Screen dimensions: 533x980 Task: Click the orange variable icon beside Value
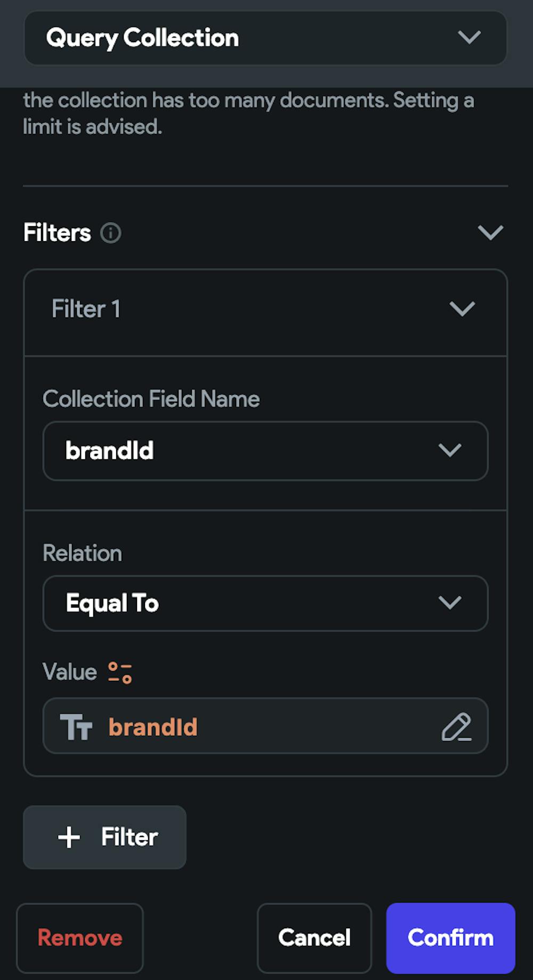point(120,672)
